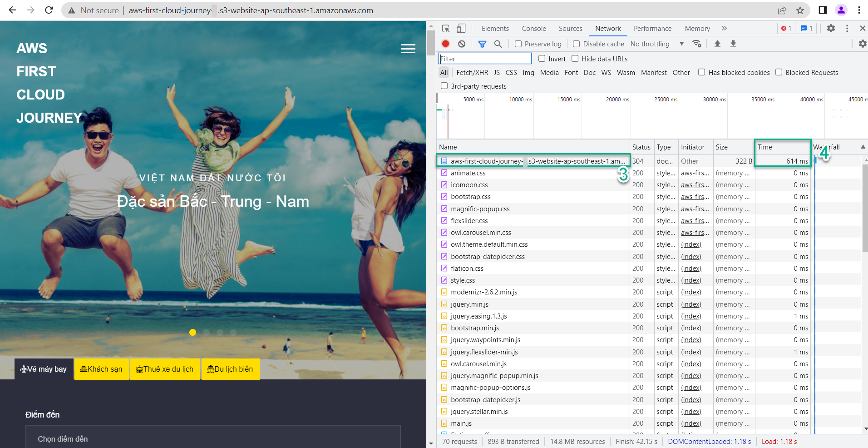Switch to the Sources tab

(570, 28)
